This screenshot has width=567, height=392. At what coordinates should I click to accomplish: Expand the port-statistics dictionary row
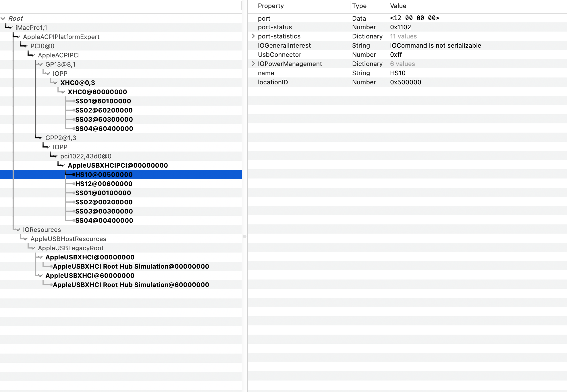[253, 36]
